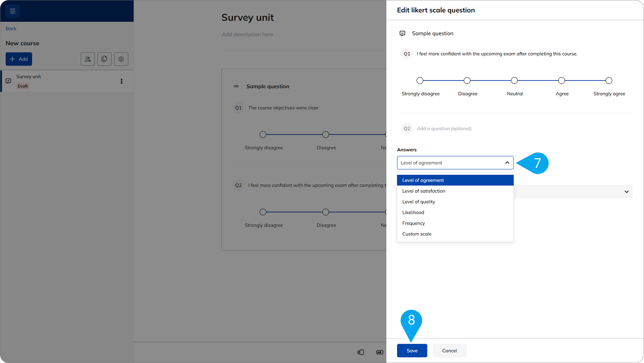Select the Agree point on the Likert scale
This screenshot has width=644, height=363.
561,81
